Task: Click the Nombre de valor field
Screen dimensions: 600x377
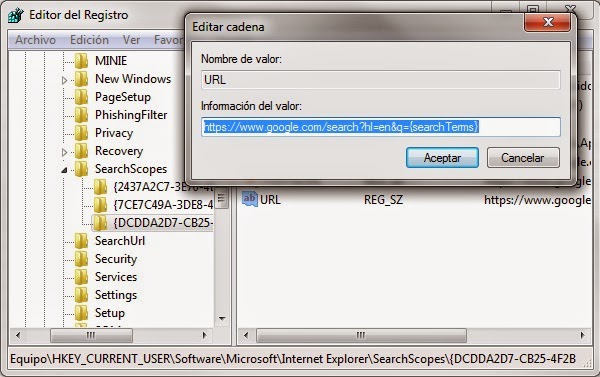Action: click(381, 80)
